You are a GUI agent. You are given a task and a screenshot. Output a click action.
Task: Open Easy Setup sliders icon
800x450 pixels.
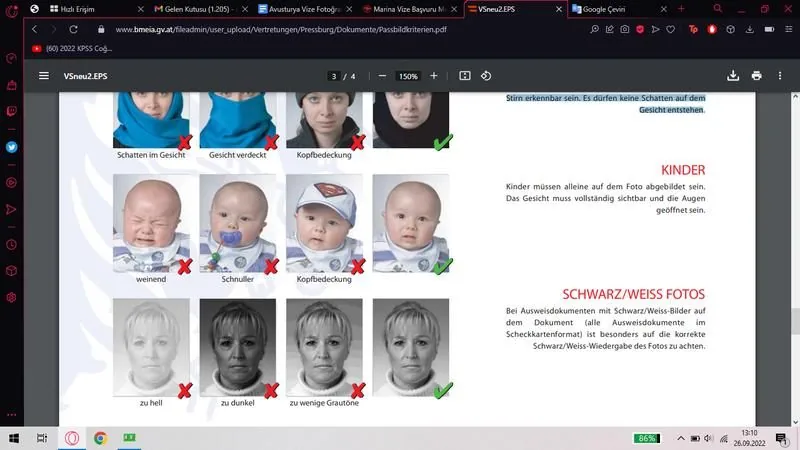click(789, 30)
